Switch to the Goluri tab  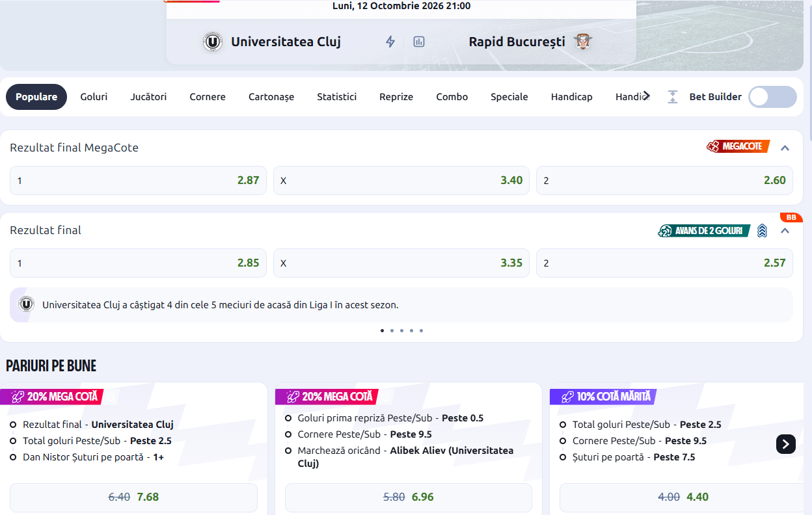[94, 97]
